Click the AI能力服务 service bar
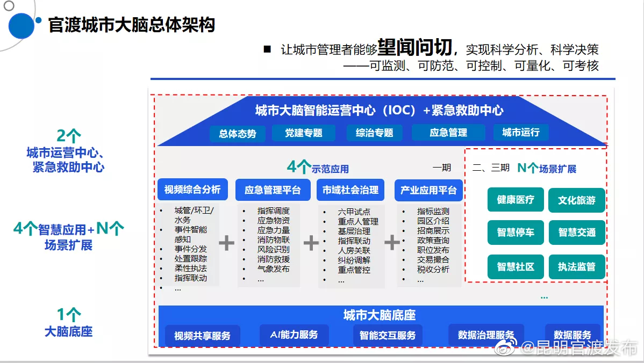 294,335
